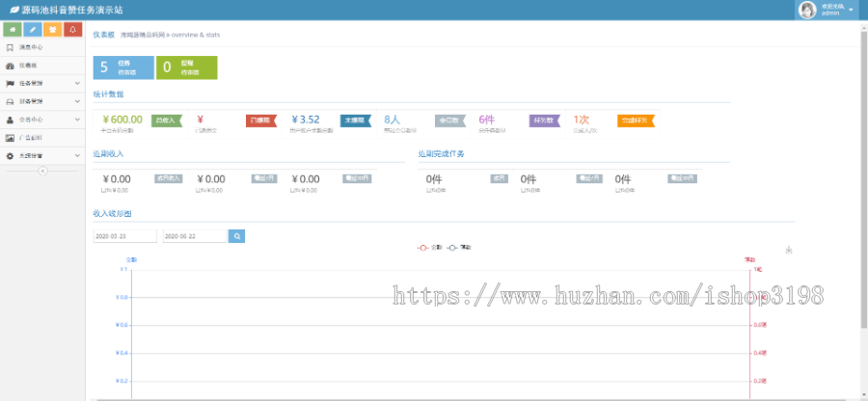Click the ¥0.8 left axis label
This screenshot has height=401, width=868.
click(x=122, y=298)
